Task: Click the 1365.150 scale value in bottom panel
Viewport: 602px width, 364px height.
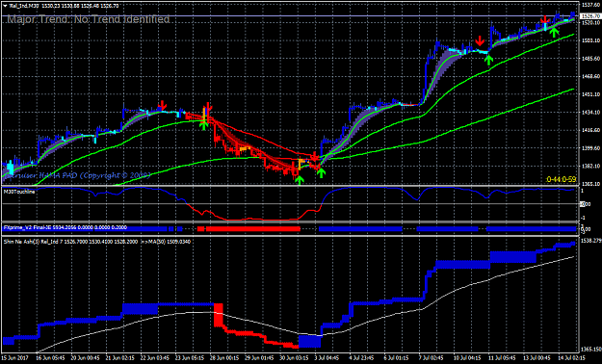Action: [x=591, y=351]
